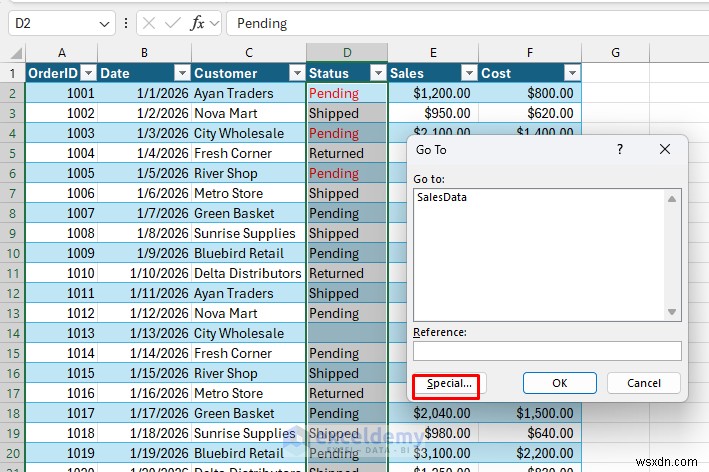This screenshot has width=709, height=472.
Task: Select column G header
Action: click(615, 53)
